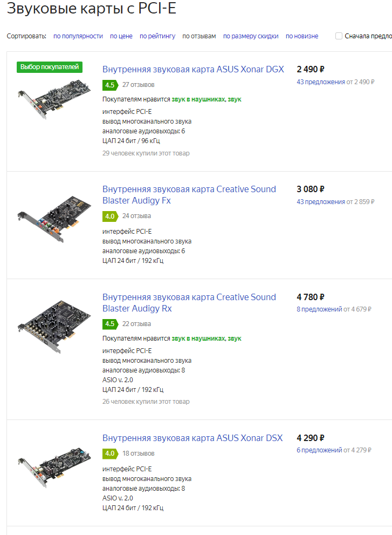Viewport: 392px width, 535px height.
Task: Sort by 'по размеру скидки'
Action: tap(251, 36)
